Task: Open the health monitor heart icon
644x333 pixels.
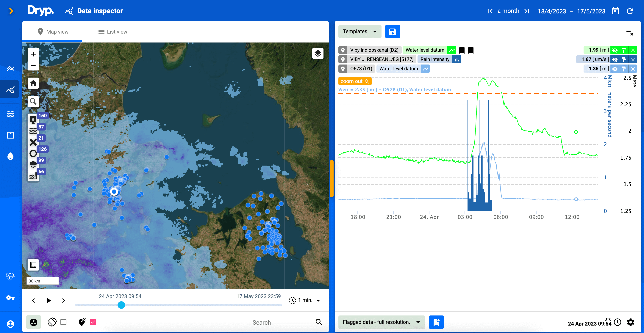Action: [10, 277]
